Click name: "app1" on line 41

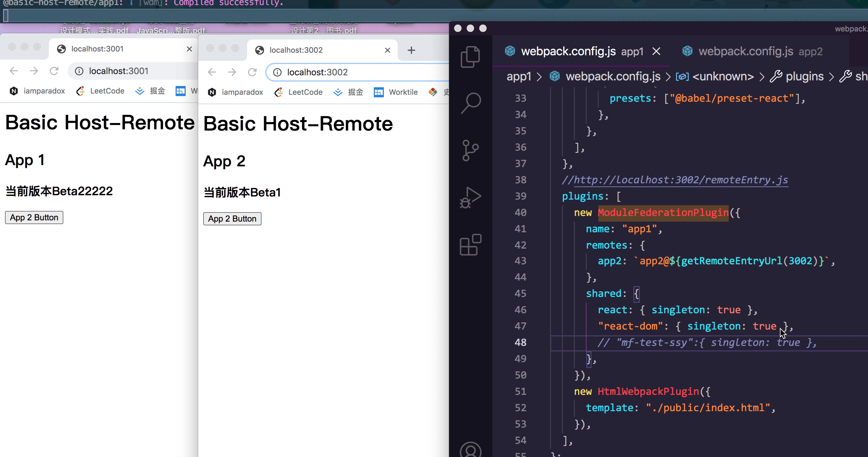point(622,229)
